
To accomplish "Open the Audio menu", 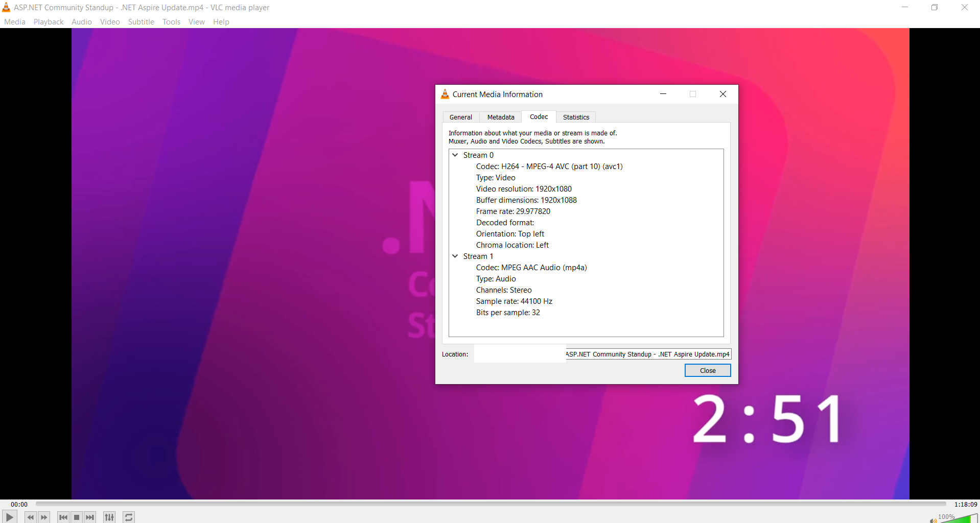I will (x=82, y=22).
